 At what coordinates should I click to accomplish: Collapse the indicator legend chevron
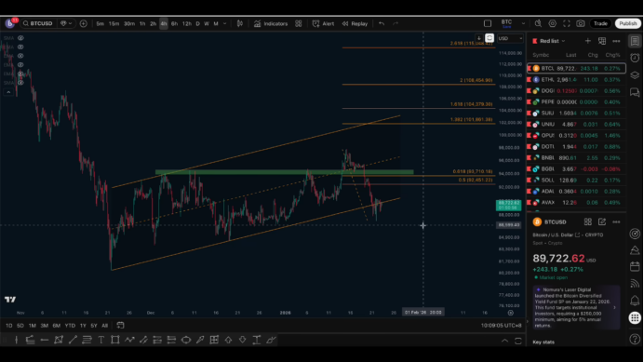point(8,92)
